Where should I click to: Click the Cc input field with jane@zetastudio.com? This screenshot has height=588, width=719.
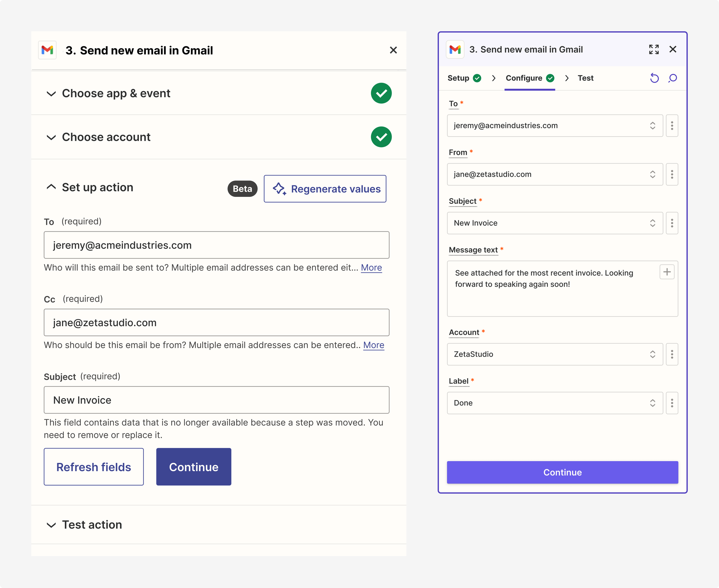click(216, 322)
